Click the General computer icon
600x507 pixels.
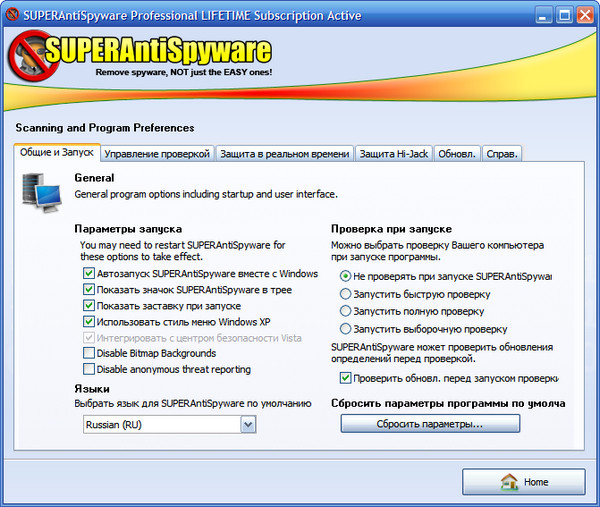(x=39, y=192)
